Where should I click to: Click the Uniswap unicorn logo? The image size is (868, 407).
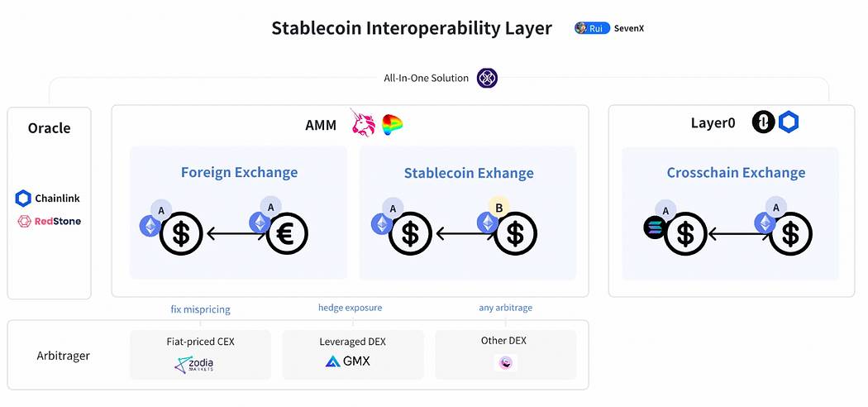(363, 122)
